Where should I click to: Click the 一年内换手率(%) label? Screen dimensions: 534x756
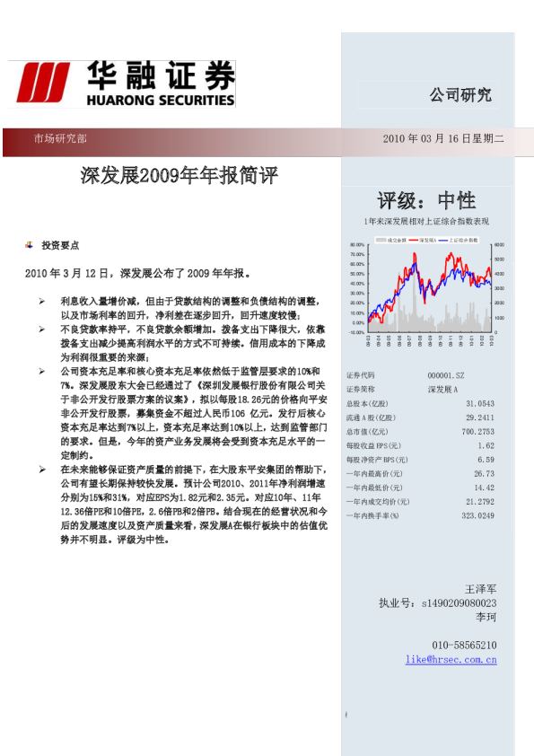pyautogui.click(x=372, y=515)
